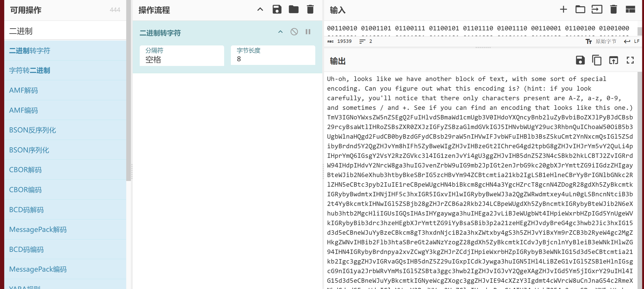The width and height of the screenshot is (644, 289).
Task: Change the LF end-of-line setting
Action: pyautogui.click(x=632, y=41)
